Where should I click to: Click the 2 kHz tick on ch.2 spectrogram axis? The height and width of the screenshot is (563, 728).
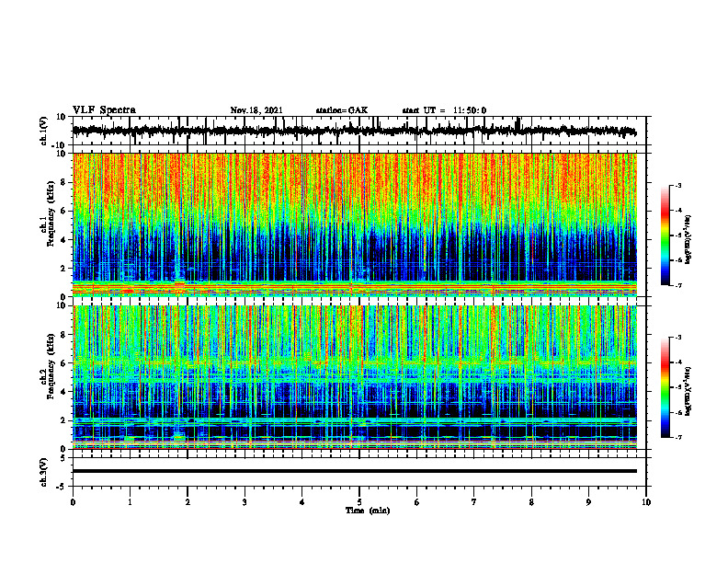pos(63,420)
